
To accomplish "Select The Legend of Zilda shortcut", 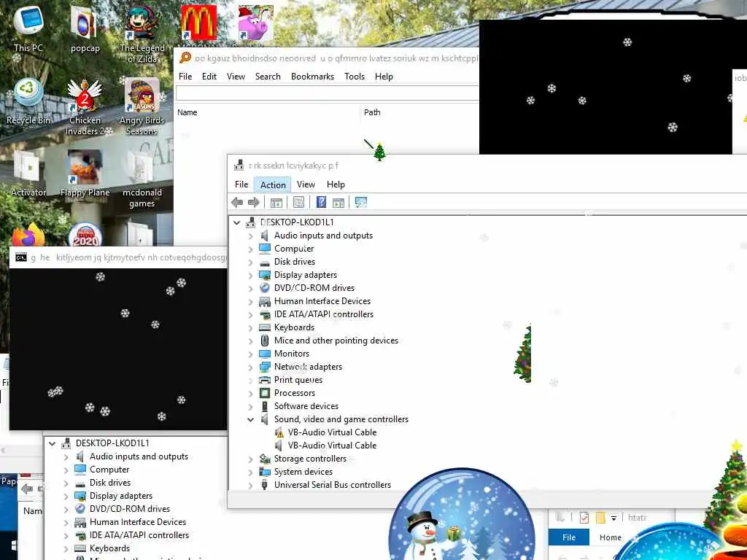I will click(142, 34).
